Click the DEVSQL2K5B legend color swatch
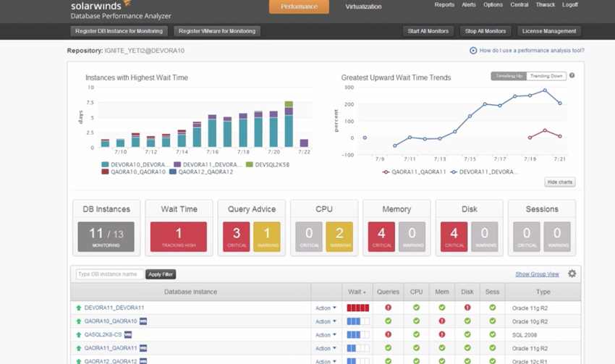The image size is (615, 364). point(250,164)
